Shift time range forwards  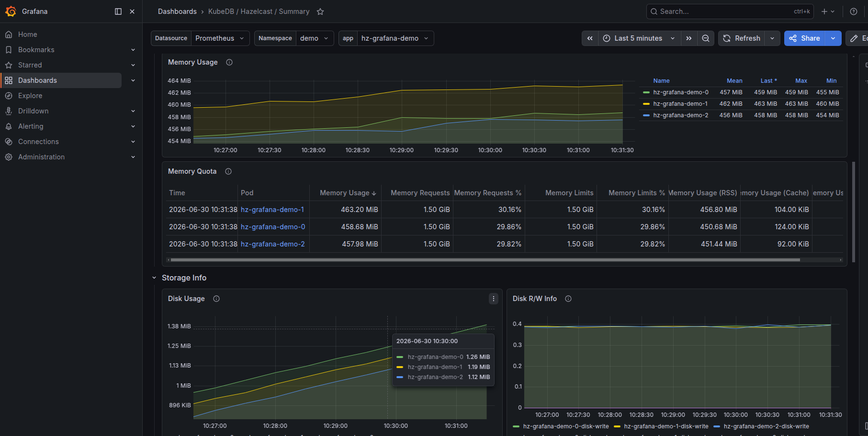tap(688, 38)
